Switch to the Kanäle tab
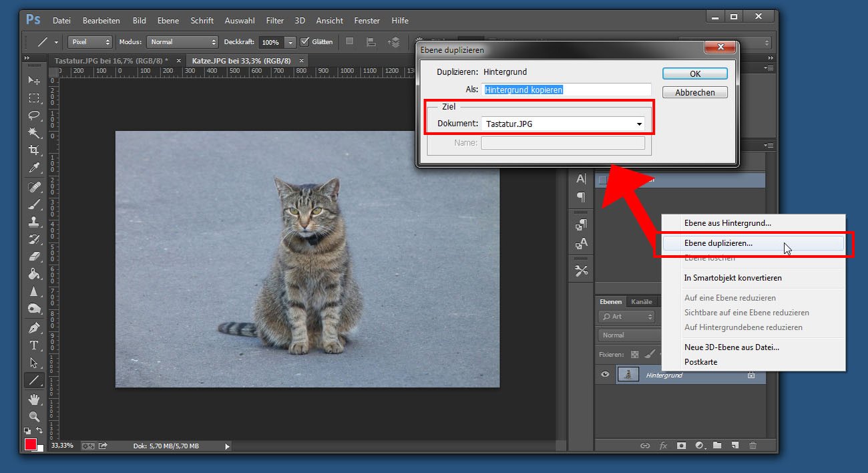The width and height of the screenshot is (868, 473). [x=642, y=301]
